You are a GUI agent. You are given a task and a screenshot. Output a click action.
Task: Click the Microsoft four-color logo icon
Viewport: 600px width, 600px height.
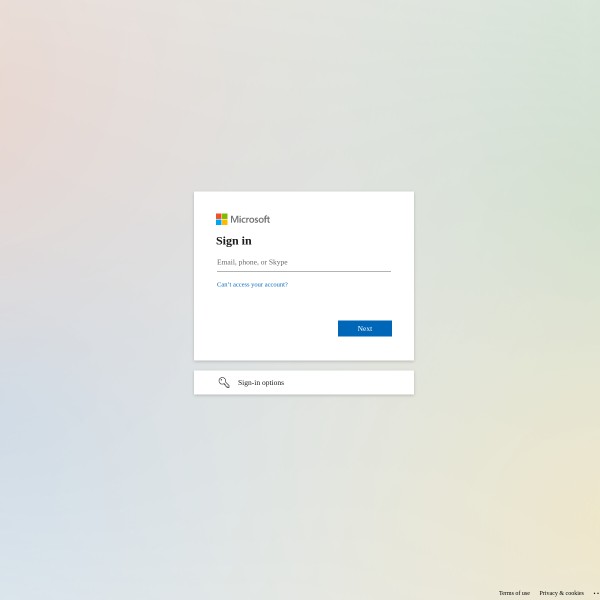click(222, 219)
